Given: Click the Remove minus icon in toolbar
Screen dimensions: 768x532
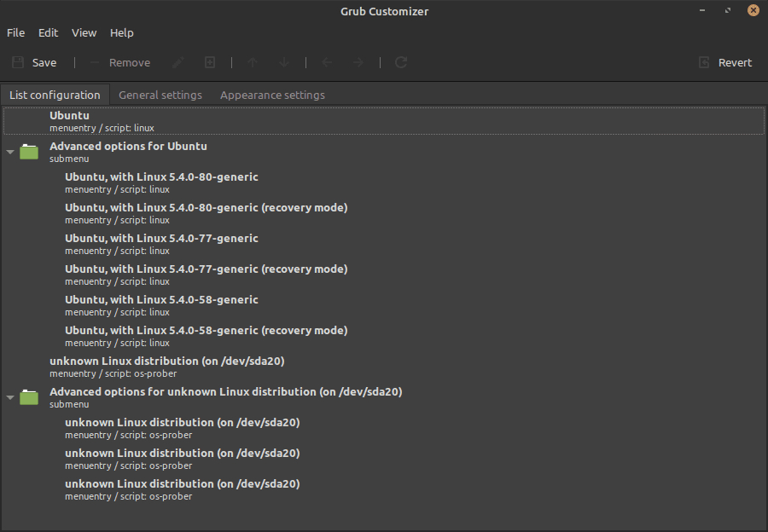Looking at the screenshot, I should tap(95, 62).
